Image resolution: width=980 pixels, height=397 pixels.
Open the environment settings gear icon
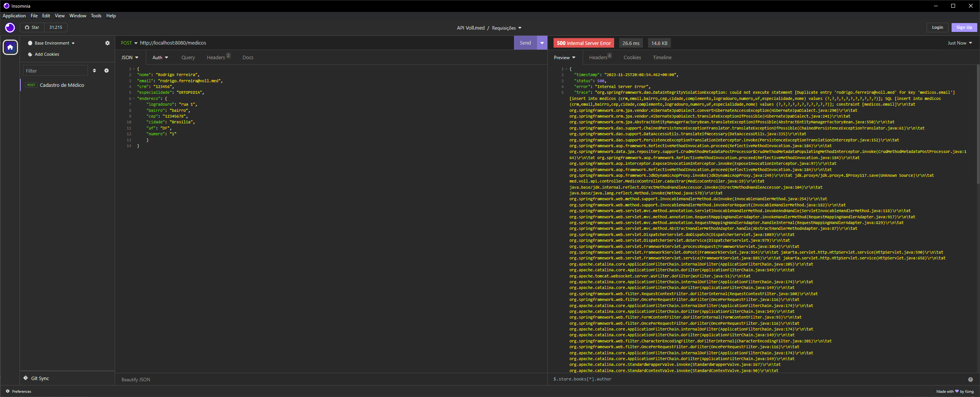pyautogui.click(x=107, y=43)
